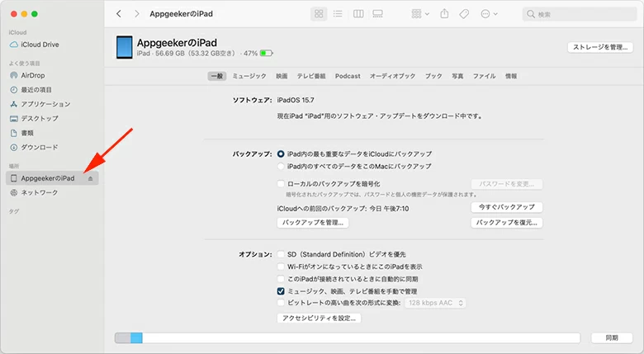
Task: Open the 128 kbps AAC bitrate dropdown
Action: 435,303
